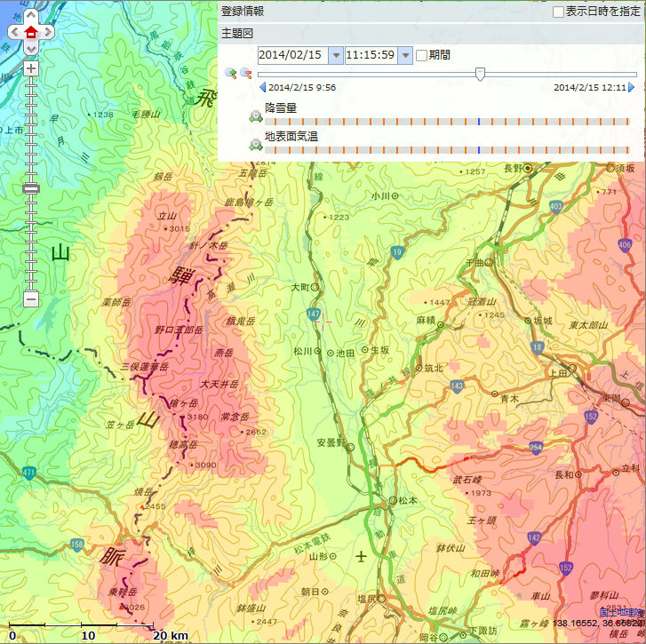Edit the time field 11:15:59
646x644 pixels.
pos(371,55)
